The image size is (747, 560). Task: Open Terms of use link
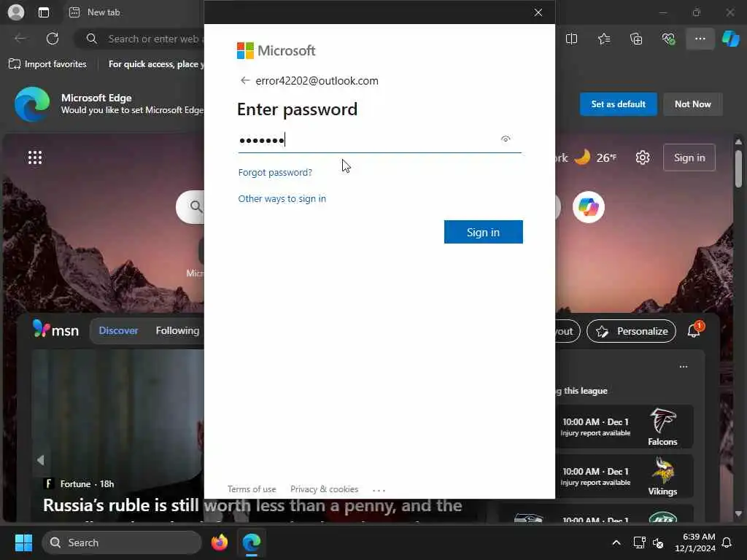(x=252, y=489)
